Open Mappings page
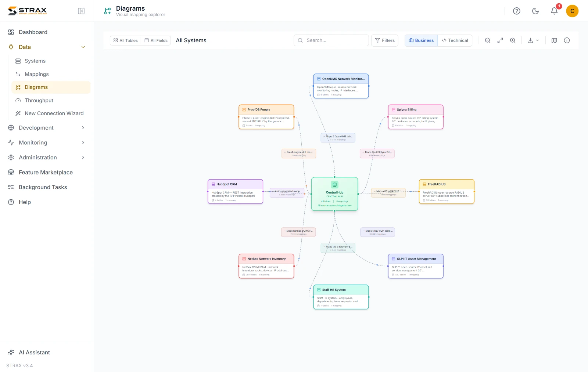The height and width of the screenshot is (372, 588). [51, 74]
